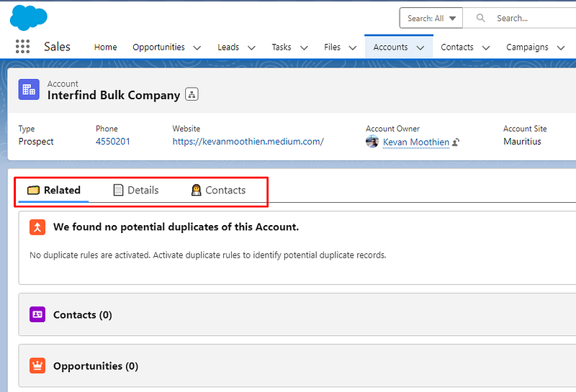Screen dimensions: 576x392
Task: Go to the Home navigation tab
Action: point(105,47)
